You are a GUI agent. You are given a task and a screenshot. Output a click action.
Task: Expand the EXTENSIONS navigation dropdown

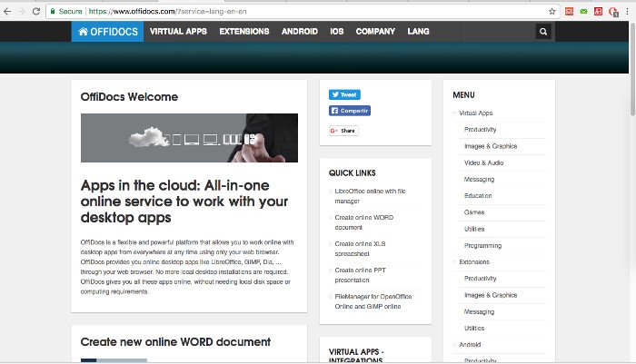coord(244,31)
